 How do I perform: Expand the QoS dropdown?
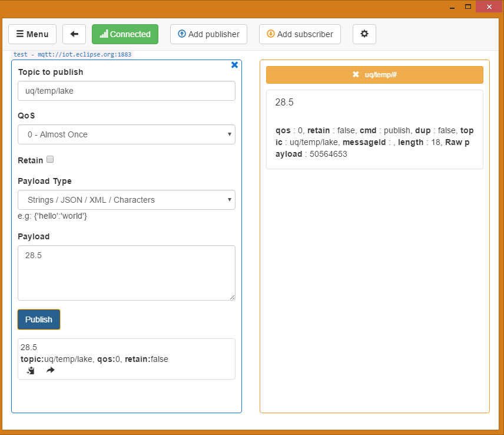[x=127, y=134]
